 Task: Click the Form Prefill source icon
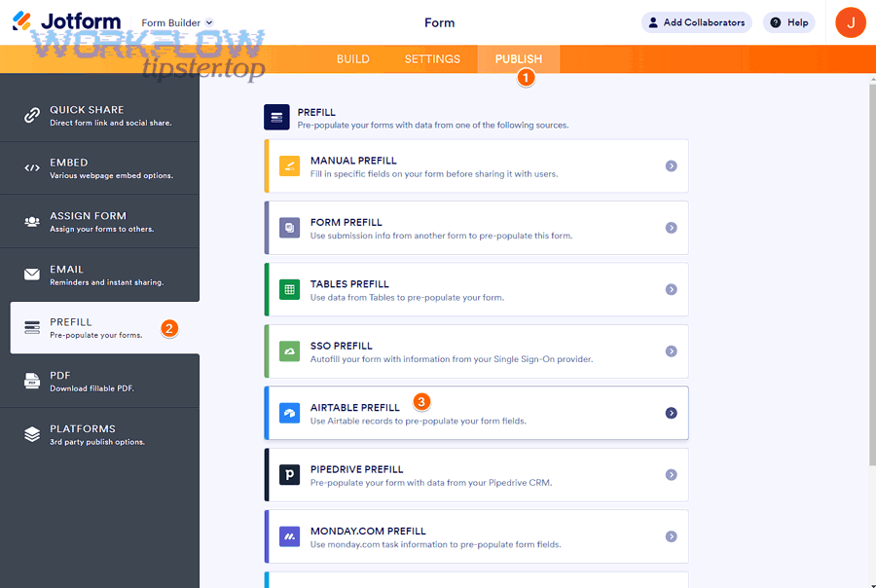point(288,228)
